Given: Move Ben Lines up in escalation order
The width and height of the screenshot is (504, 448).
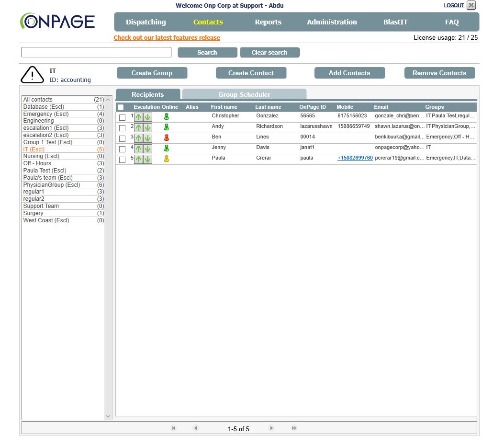Looking at the screenshot, I should click(x=138, y=138).
